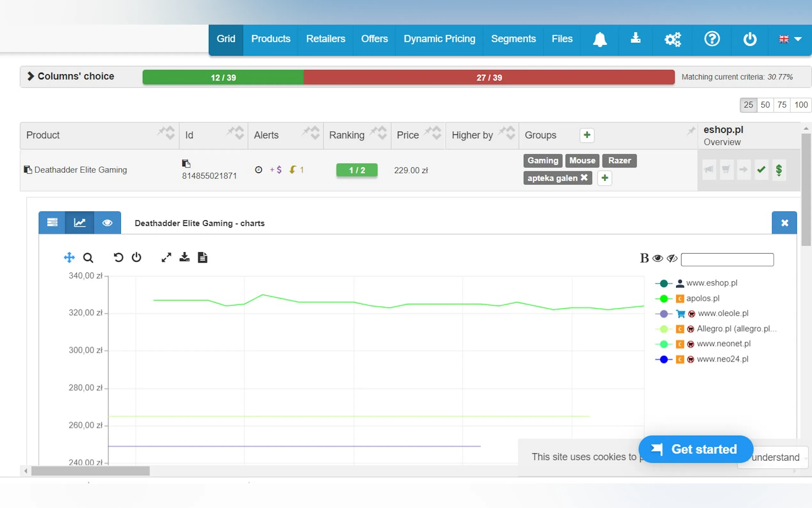Show all series with the eye icon
The height and width of the screenshot is (508, 812).
[x=657, y=258]
